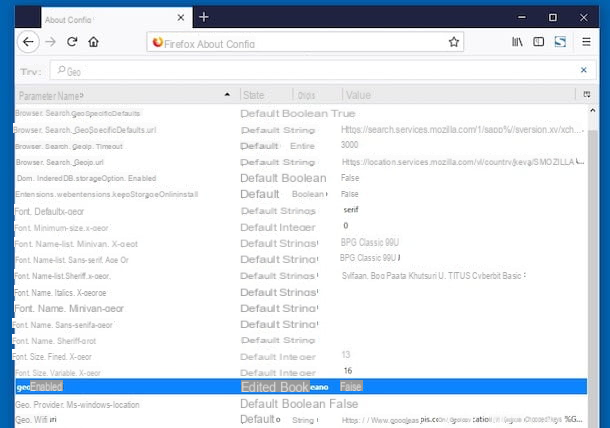Image resolution: width=610 pixels, height=428 pixels.
Task: Click the value 16 for variable font size
Action: click(x=348, y=371)
